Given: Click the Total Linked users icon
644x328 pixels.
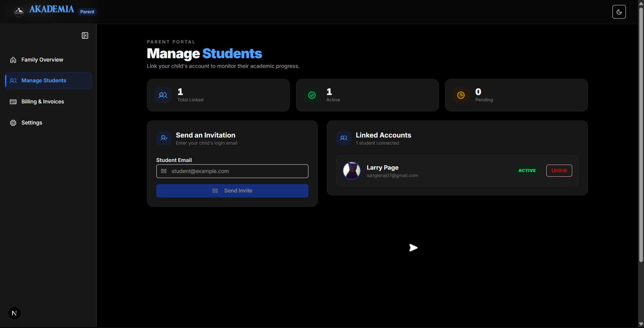Looking at the screenshot, I should (x=163, y=95).
